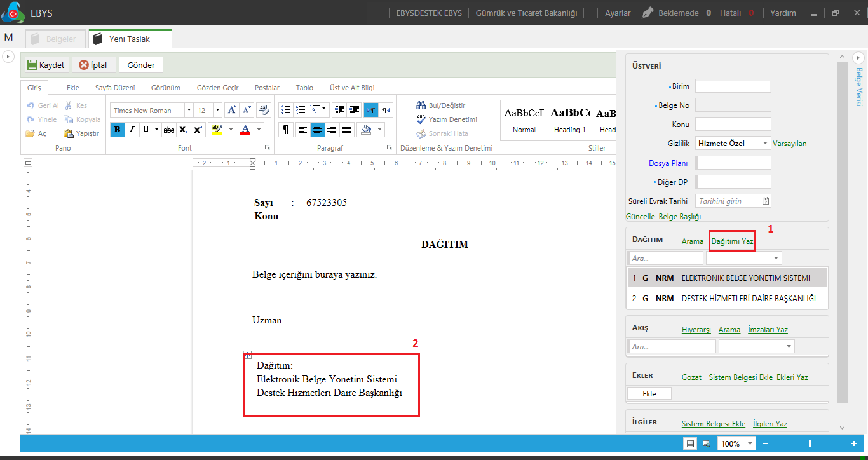Click the Gönder button
This screenshot has width=868, height=460.
(x=141, y=65)
